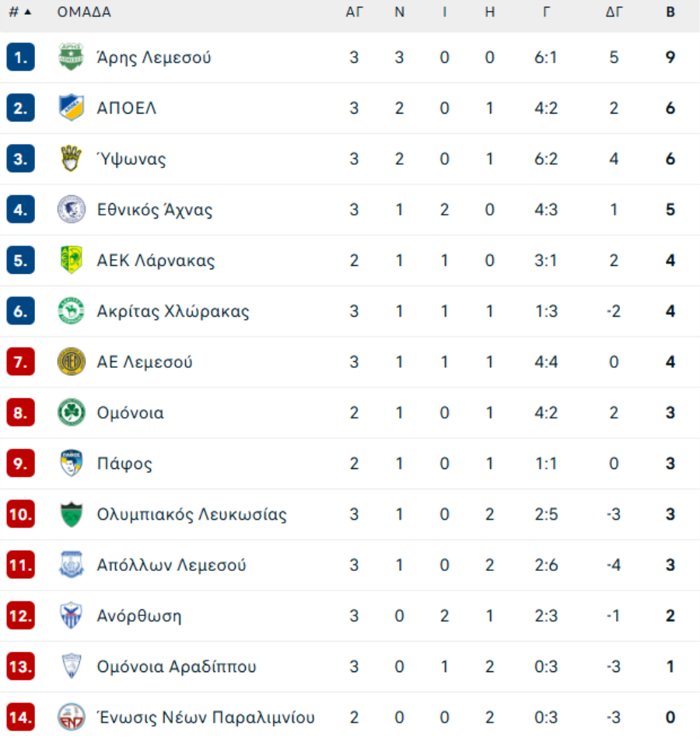Open the Ομόνοια Αραδίππου team link
700x739 pixels.
coord(177,667)
